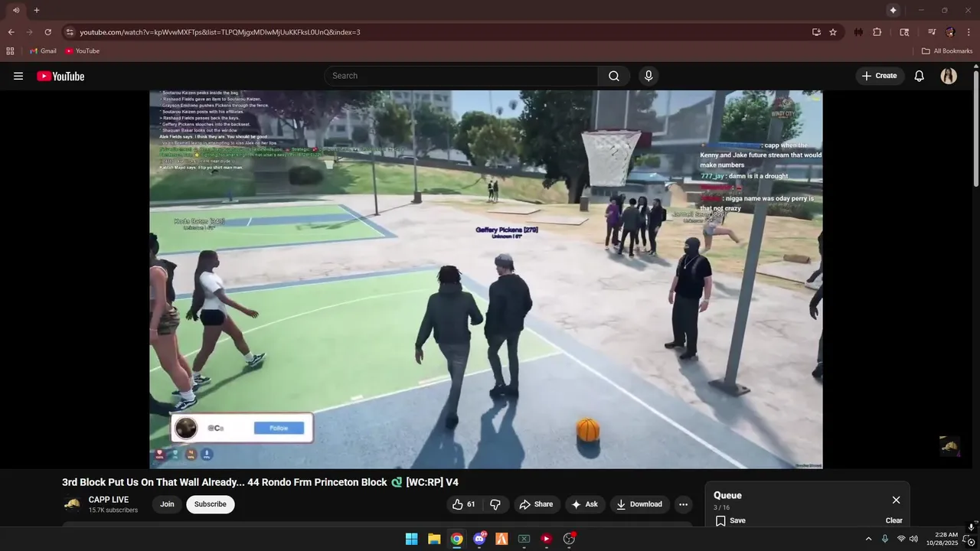This screenshot has width=980, height=551.
Task: Click the CAPP LIVE channel avatar
Action: tap(72, 504)
